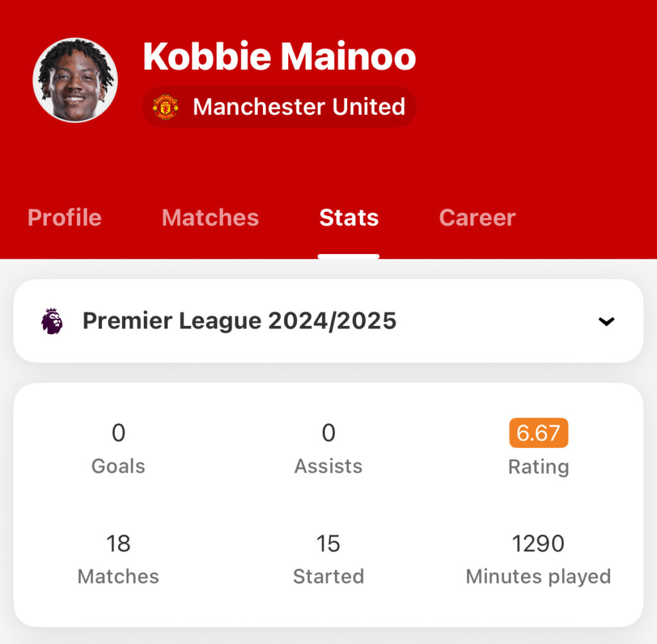The width and height of the screenshot is (657, 644).
Task: Expand the competition chevron arrow
Action: tap(606, 321)
